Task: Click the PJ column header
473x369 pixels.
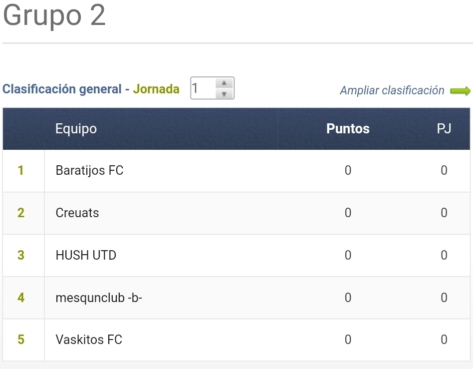Action: (444, 129)
